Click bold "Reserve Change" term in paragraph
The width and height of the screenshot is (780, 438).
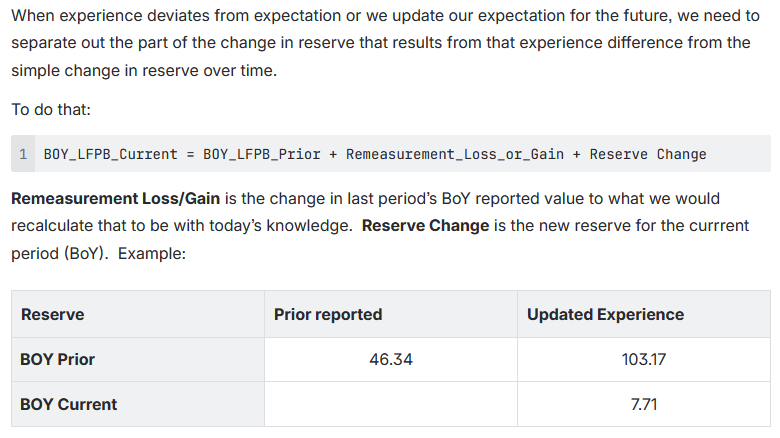click(x=425, y=225)
